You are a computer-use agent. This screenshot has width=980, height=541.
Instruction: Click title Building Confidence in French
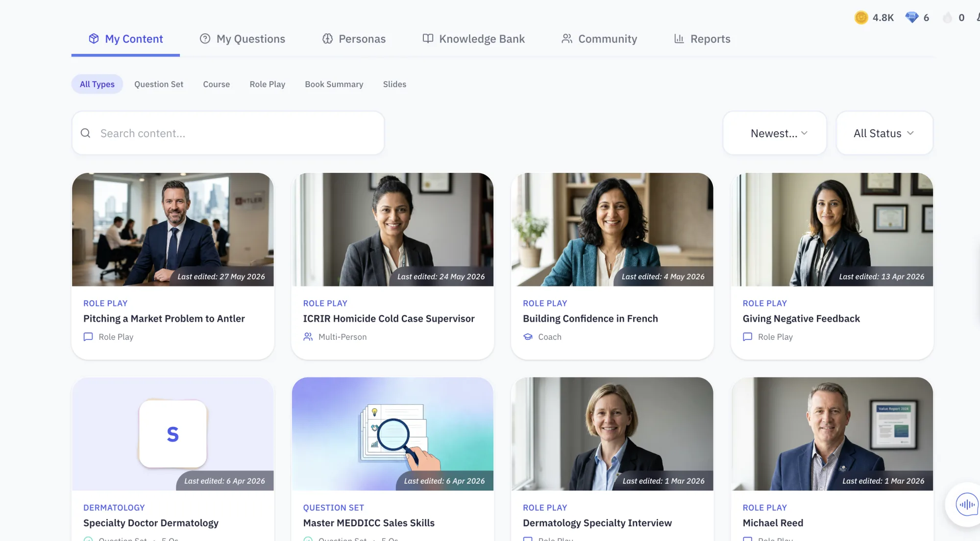pyautogui.click(x=590, y=319)
